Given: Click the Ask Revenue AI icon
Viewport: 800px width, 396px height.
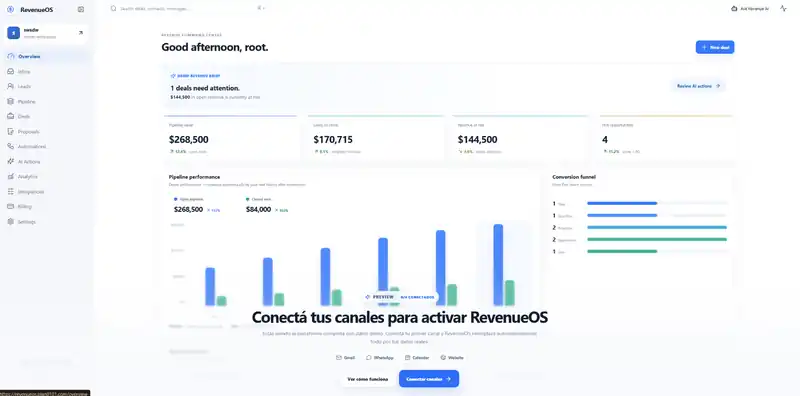Looking at the screenshot, I should click(734, 9).
